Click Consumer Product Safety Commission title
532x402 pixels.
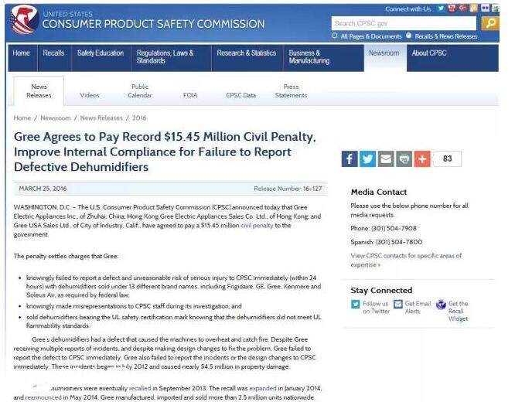[x=153, y=24]
